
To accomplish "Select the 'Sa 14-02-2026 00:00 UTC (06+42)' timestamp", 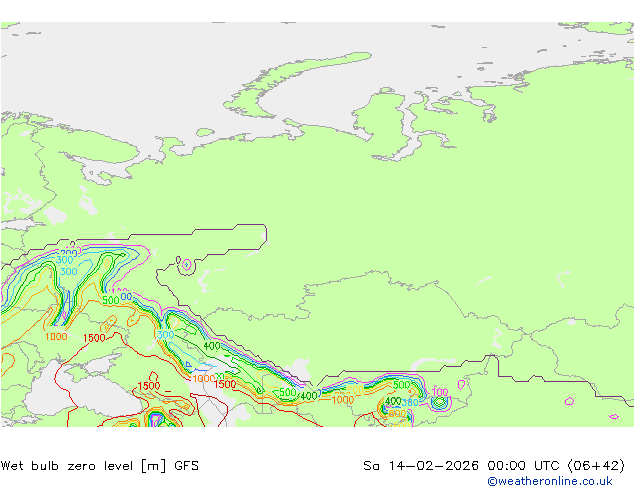I will click(x=494, y=466).
